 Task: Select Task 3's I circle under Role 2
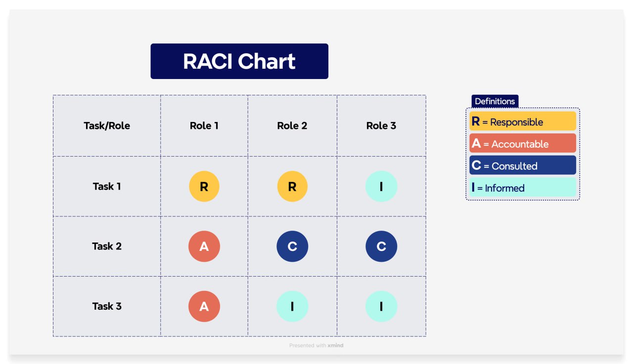[x=292, y=306]
